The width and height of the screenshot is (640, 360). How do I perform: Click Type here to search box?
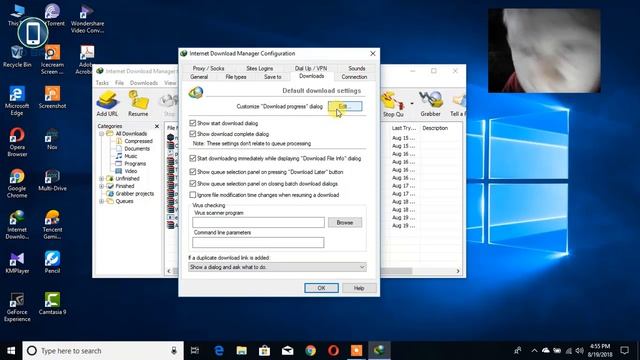[x=103, y=351]
